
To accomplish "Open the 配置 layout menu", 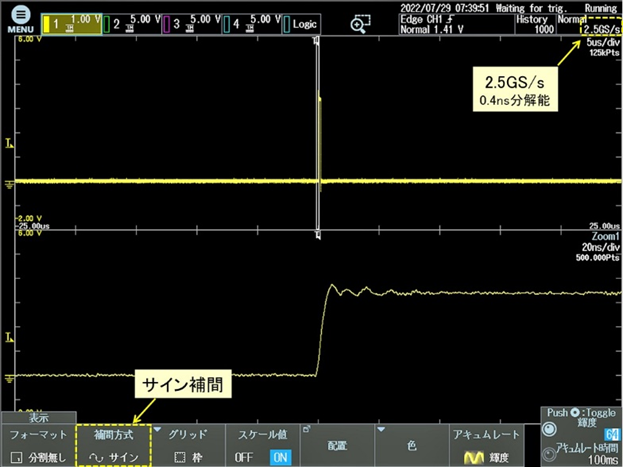I will point(337,445).
